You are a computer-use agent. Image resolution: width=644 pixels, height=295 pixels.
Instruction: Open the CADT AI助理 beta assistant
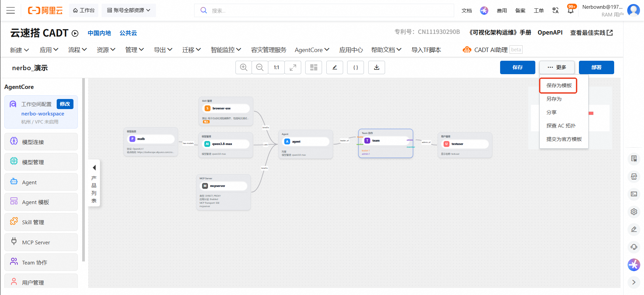pyautogui.click(x=492, y=50)
